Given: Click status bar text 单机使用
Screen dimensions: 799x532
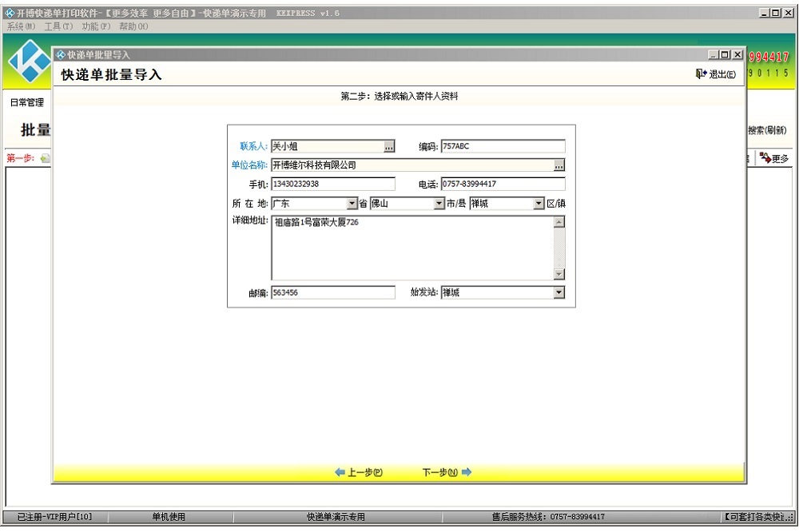Looking at the screenshot, I should pyautogui.click(x=169, y=517).
